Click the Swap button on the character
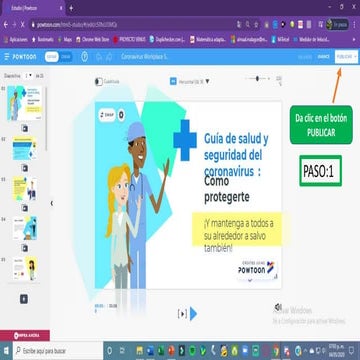 tap(107, 115)
